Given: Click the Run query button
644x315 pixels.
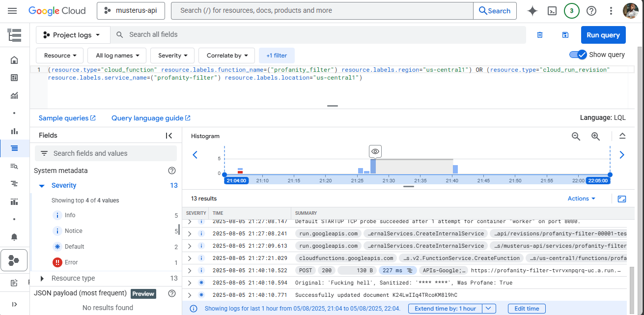Looking at the screenshot, I should [603, 35].
